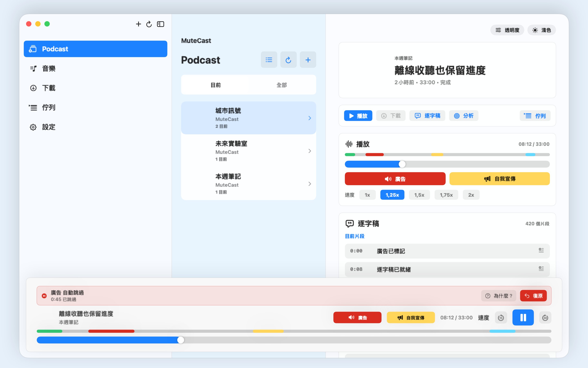Click the refresh icon in the sidebar toolbar
The width and height of the screenshot is (588, 368).
149,24
